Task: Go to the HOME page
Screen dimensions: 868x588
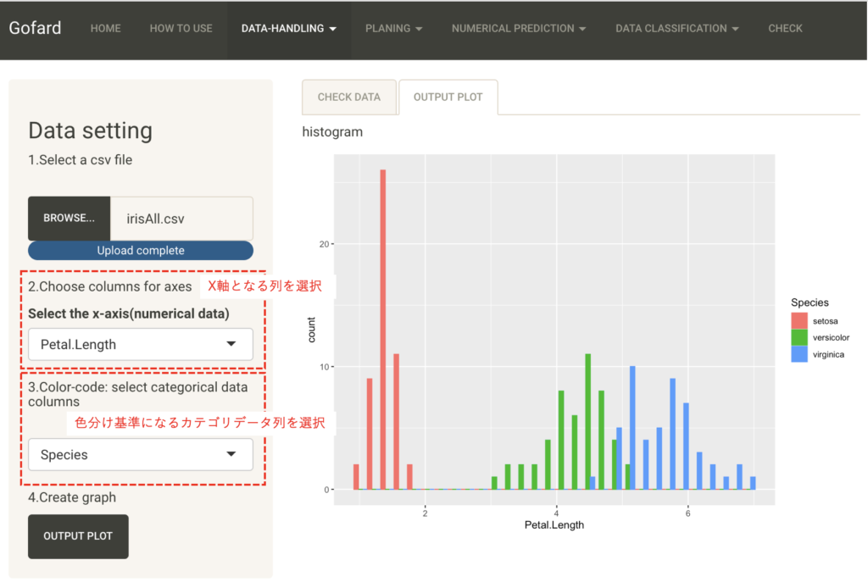Action: click(105, 29)
